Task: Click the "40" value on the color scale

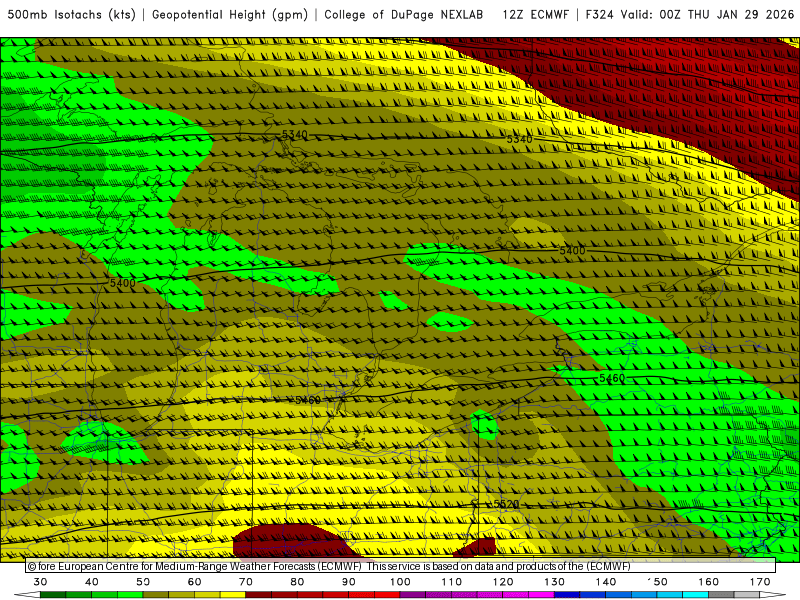Action: tap(92, 582)
